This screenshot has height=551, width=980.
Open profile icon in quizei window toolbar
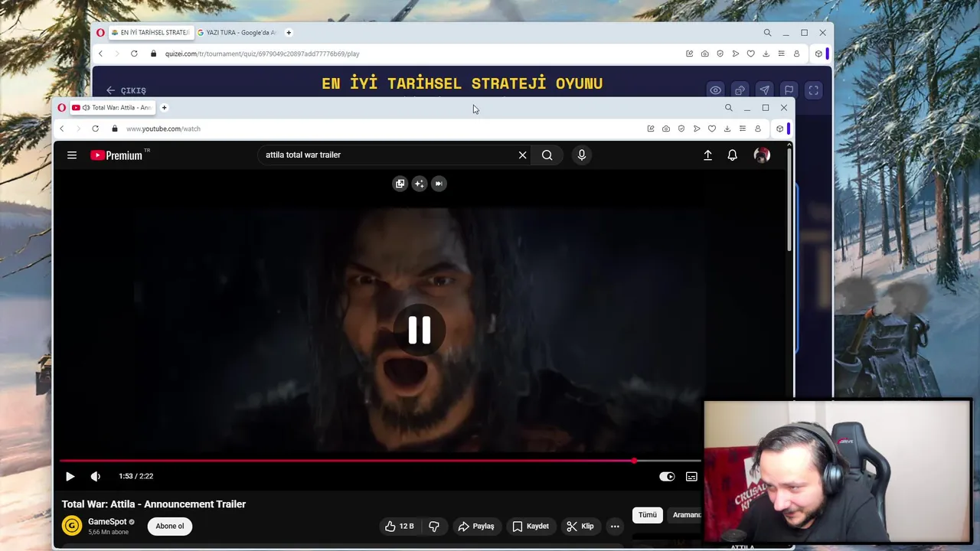click(796, 54)
